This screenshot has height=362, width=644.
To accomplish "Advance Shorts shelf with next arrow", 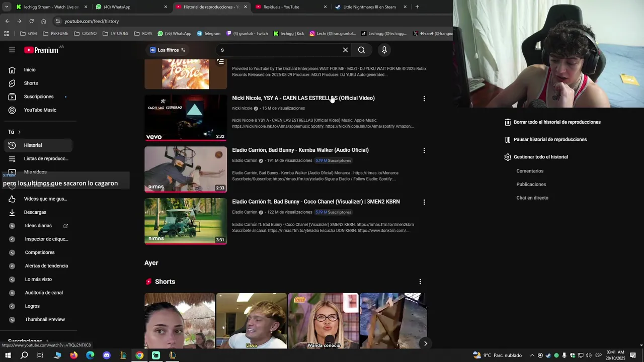I will [x=425, y=343].
